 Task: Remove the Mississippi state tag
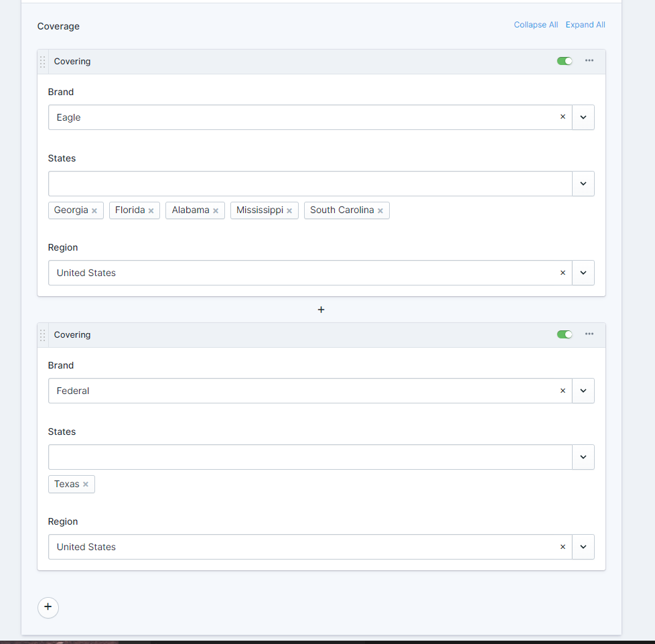(x=289, y=210)
